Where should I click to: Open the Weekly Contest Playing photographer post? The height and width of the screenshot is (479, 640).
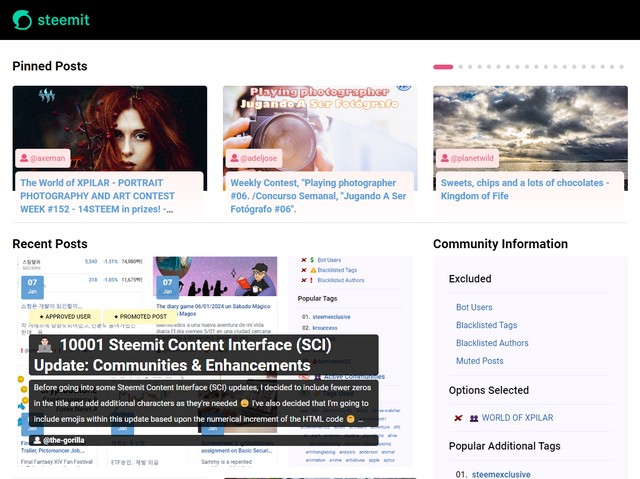click(x=318, y=196)
